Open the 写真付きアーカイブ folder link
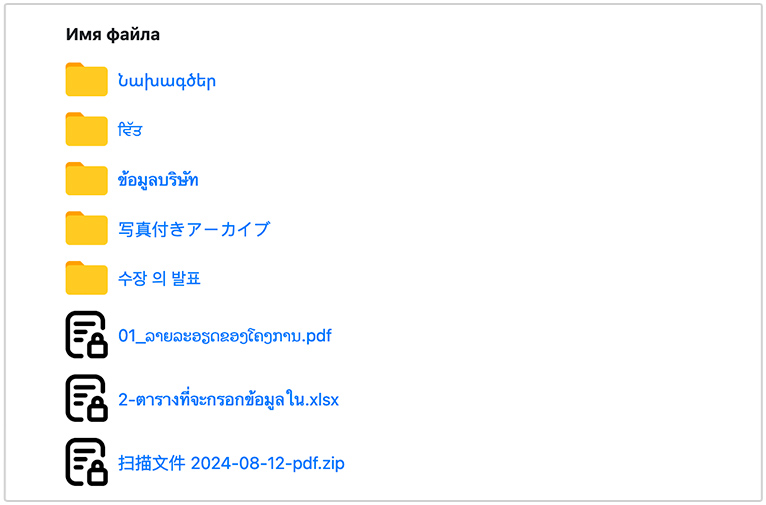766x505 pixels. pos(194,229)
